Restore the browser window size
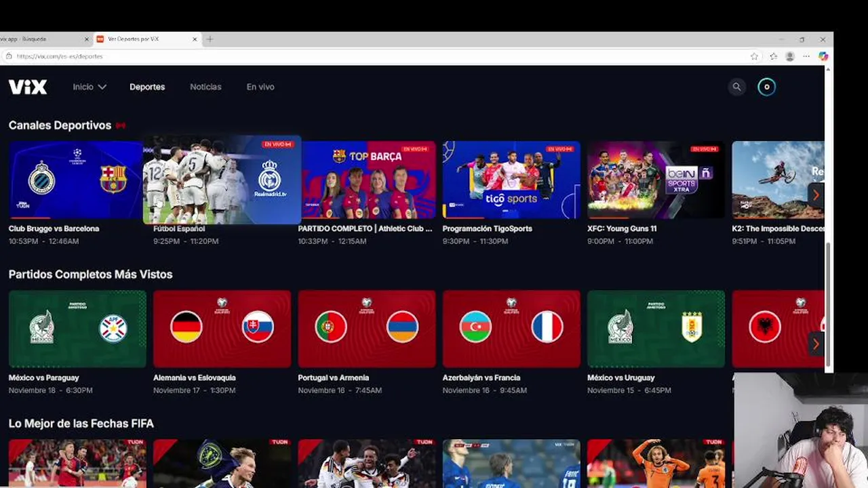 802,39
